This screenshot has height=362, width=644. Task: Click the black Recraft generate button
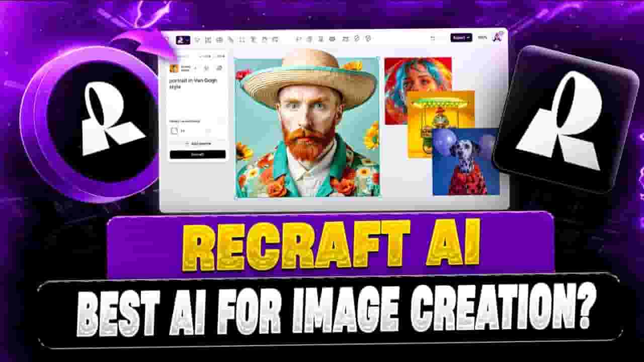pos(198,154)
